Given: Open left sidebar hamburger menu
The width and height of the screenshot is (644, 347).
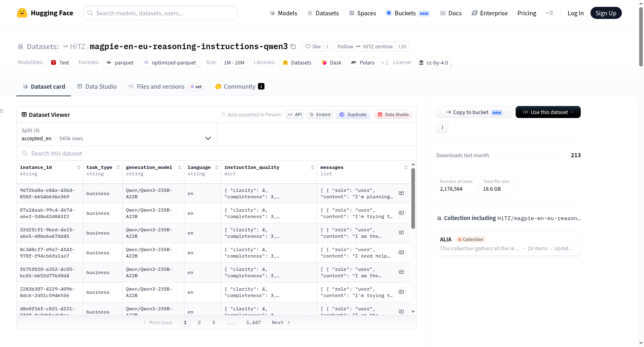Looking at the screenshot, I should pyautogui.click(x=2, y=111).
